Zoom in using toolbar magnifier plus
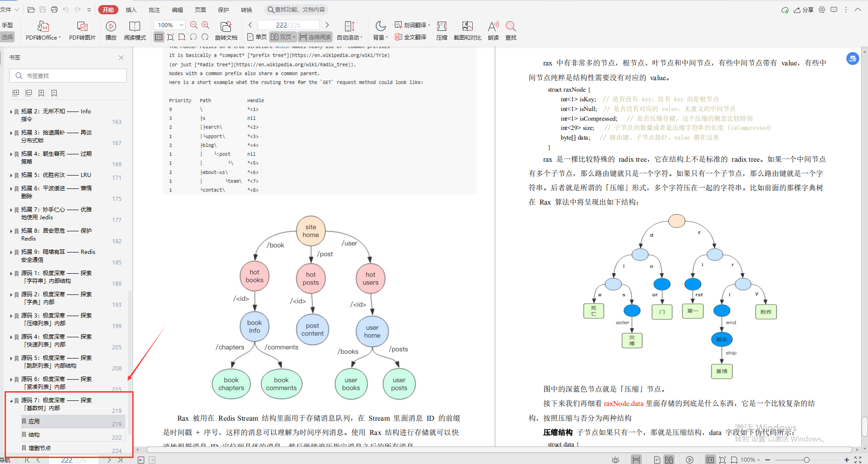 (205, 25)
